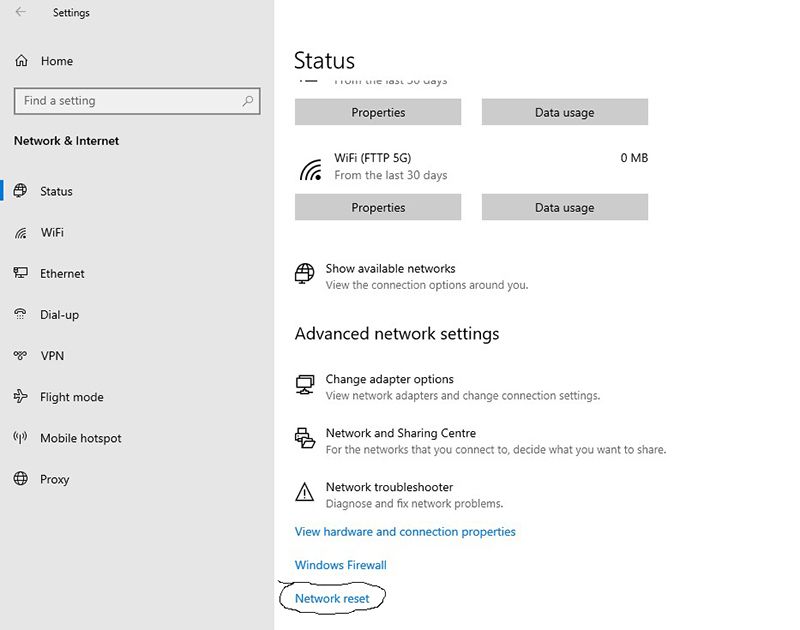
Task: Open Properties for WiFi (FTTP 5G)
Action: click(x=378, y=208)
